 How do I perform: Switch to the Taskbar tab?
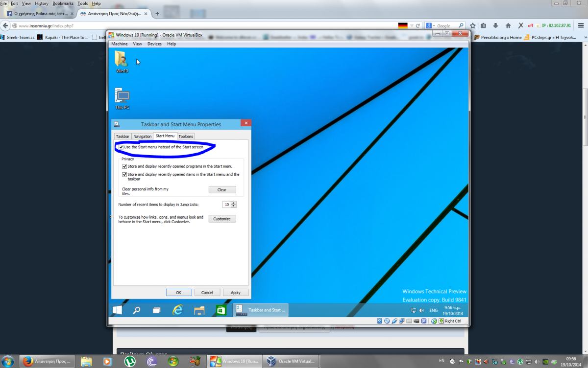[122, 136]
